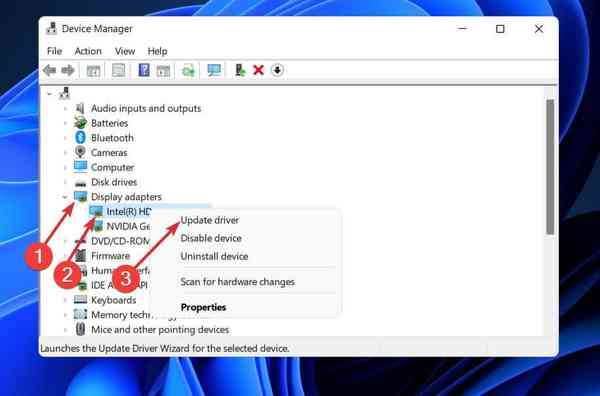Image resolution: width=600 pixels, height=396 pixels.
Task: Click the Forward arrow toolbar icon
Action: point(68,70)
